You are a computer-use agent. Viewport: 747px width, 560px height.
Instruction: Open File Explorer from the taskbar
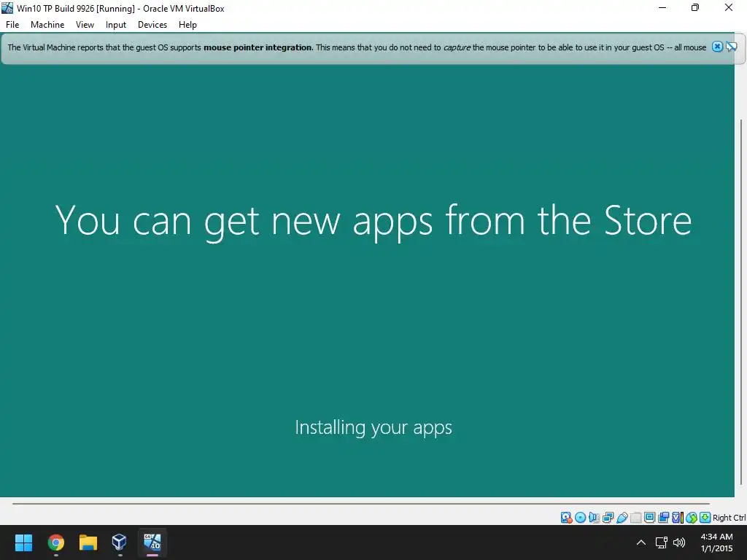pos(88,542)
